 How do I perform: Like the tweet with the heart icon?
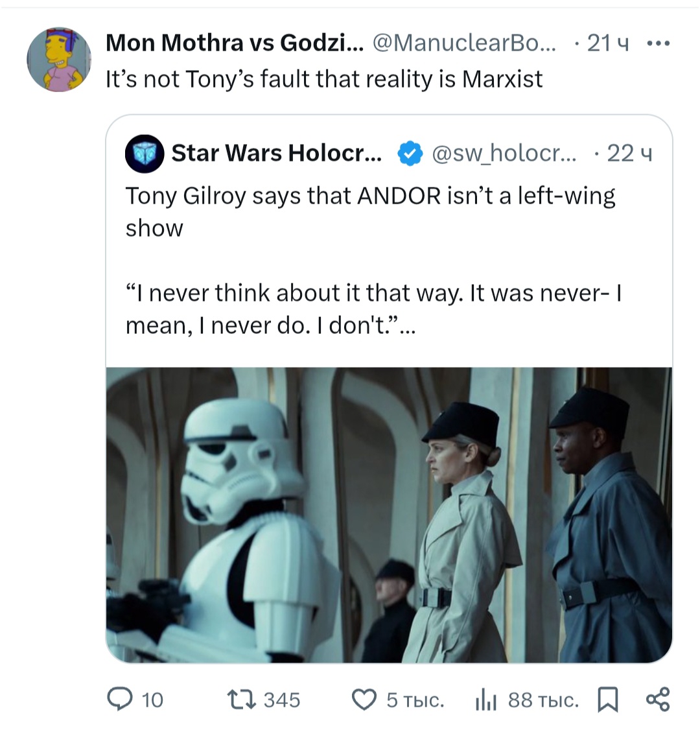[x=364, y=700]
